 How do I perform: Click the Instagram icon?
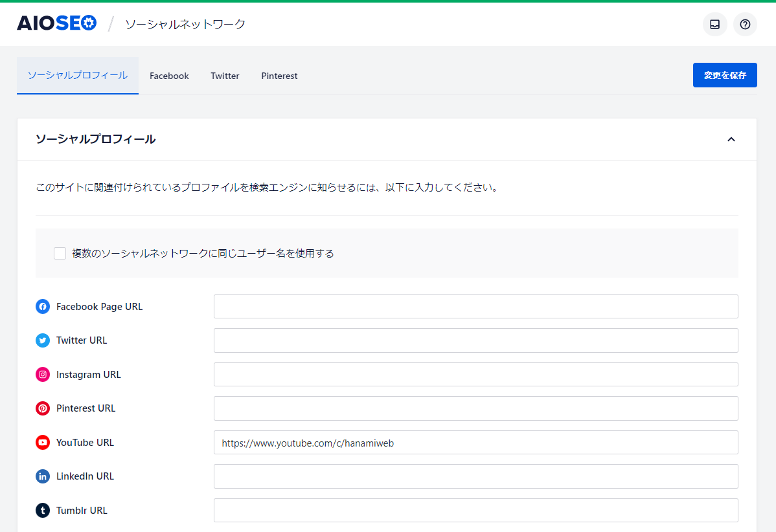43,375
